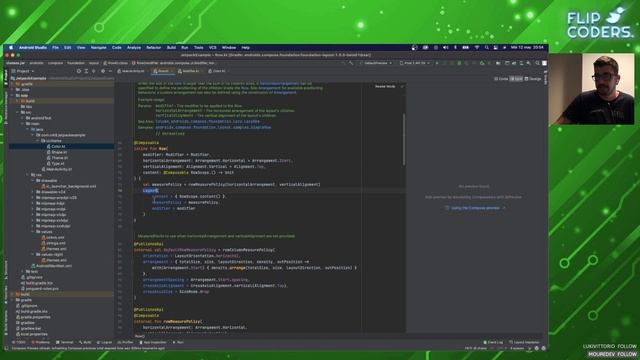
Task: Select proguard-rules.pro file
Action: 42,289
